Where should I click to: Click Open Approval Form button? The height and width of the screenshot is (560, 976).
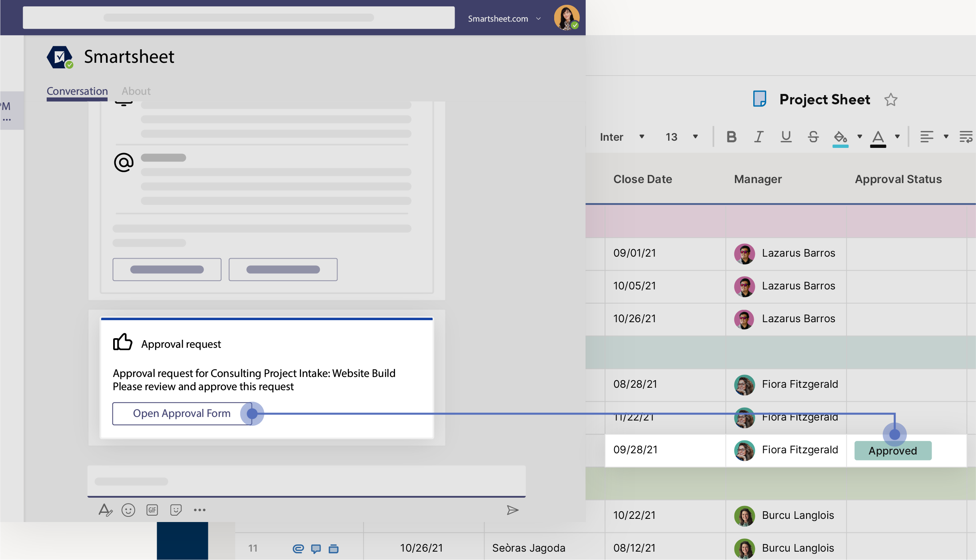tap(182, 413)
